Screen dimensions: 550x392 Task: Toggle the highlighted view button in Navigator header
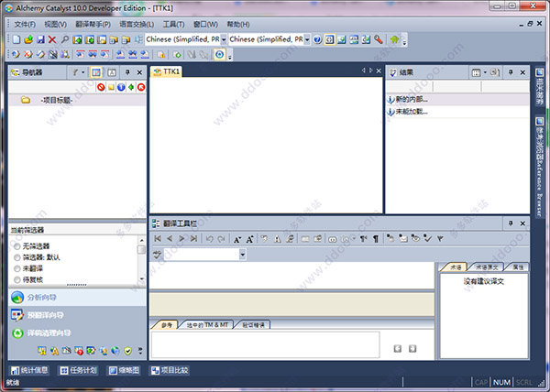click(96, 72)
